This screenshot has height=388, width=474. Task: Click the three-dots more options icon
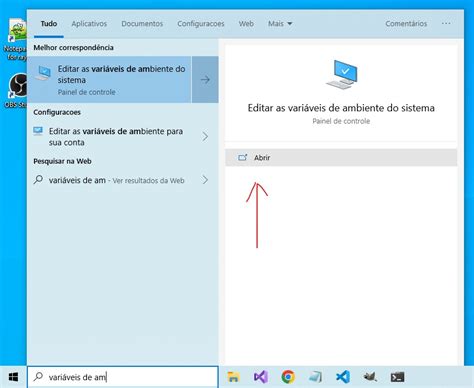(446, 23)
